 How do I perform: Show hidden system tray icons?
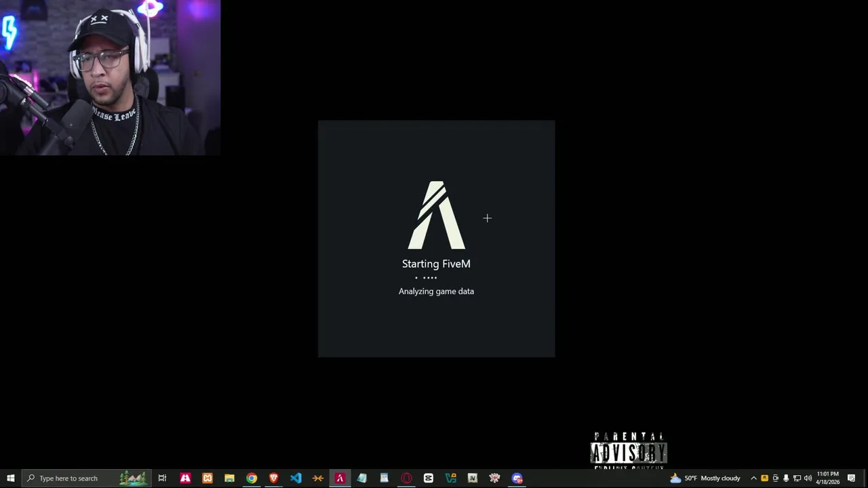point(753,478)
